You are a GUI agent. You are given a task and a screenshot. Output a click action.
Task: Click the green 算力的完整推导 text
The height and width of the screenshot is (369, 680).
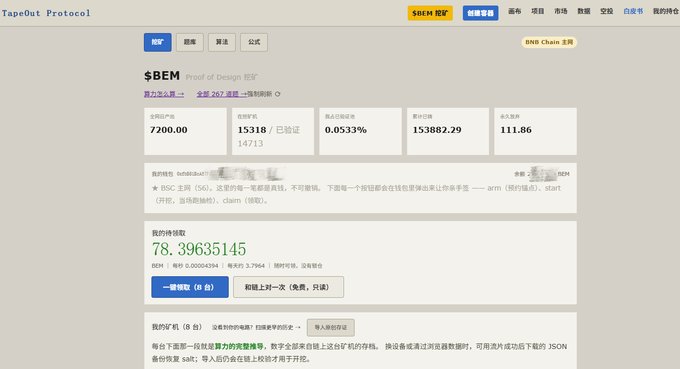coord(239,346)
